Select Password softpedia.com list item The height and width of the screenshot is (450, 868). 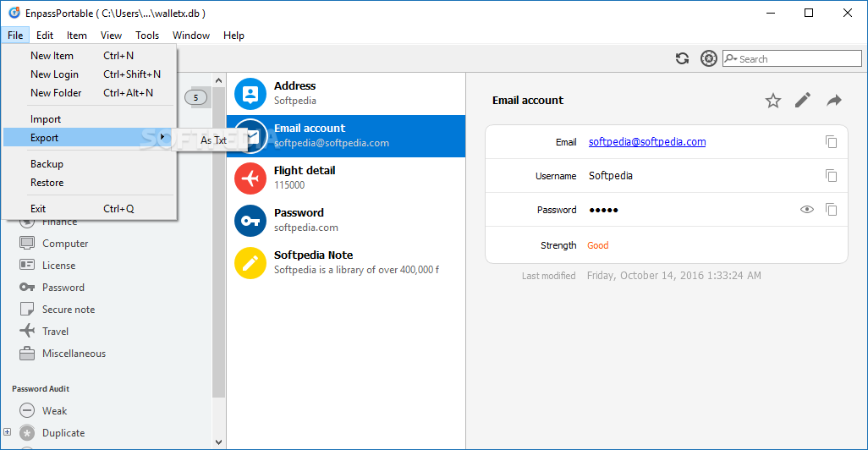point(346,220)
